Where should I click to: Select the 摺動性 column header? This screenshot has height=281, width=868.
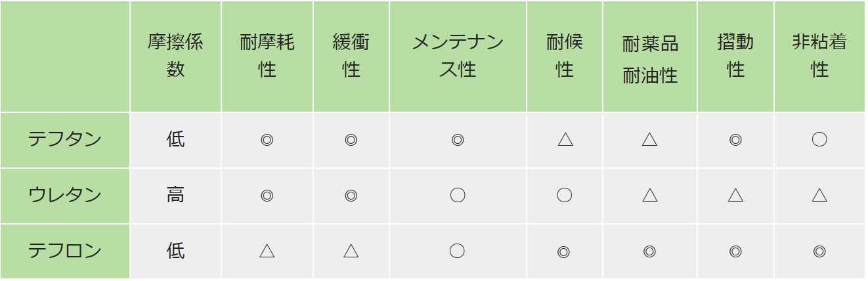point(735,56)
